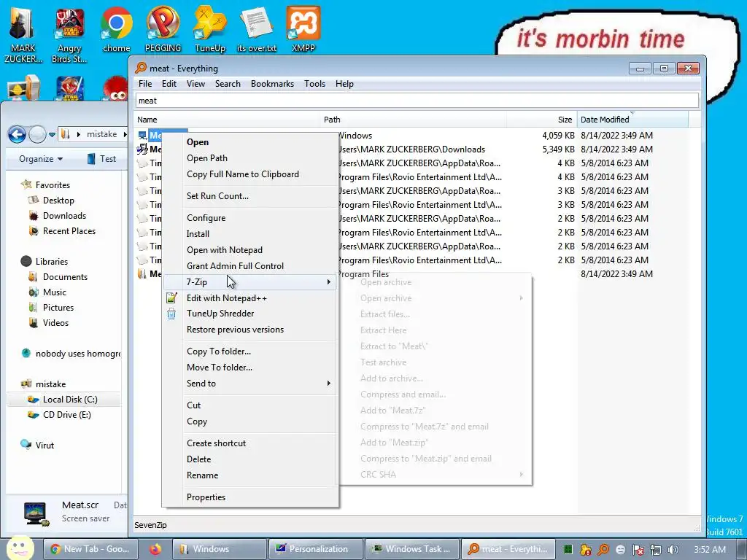
Task: Open Videos library in Explorer sidebar
Action: (55, 322)
